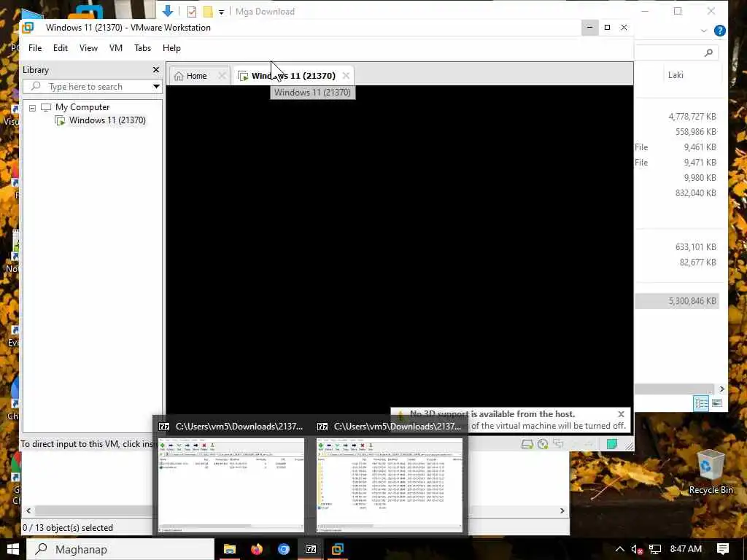Click the VMware Workstation title bar icon
Image resolution: width=747 pixels, height=560 pixels.
click(28, 28)
